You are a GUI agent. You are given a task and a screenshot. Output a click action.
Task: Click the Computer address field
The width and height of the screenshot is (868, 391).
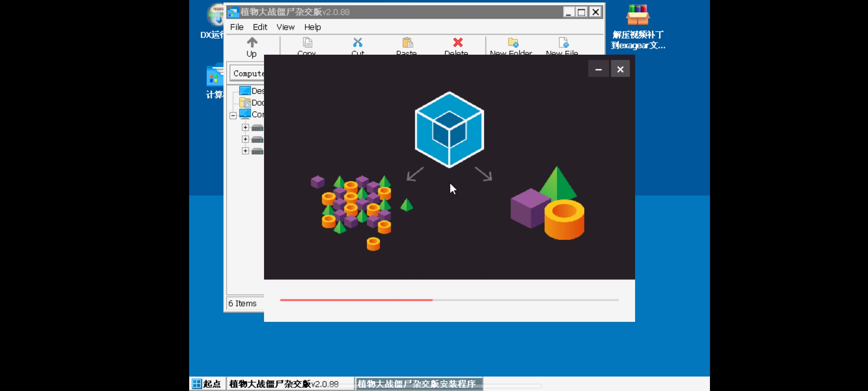(x=247, y=73)
